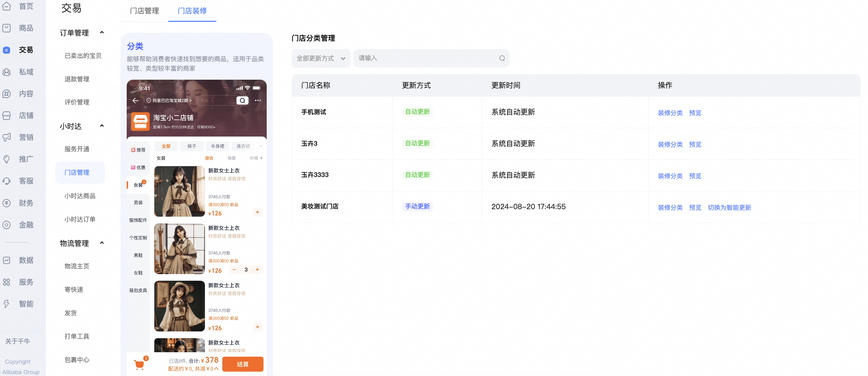Open the 全部更新方式 dropdown
This screenshot has width=868, height=376.
321,59
